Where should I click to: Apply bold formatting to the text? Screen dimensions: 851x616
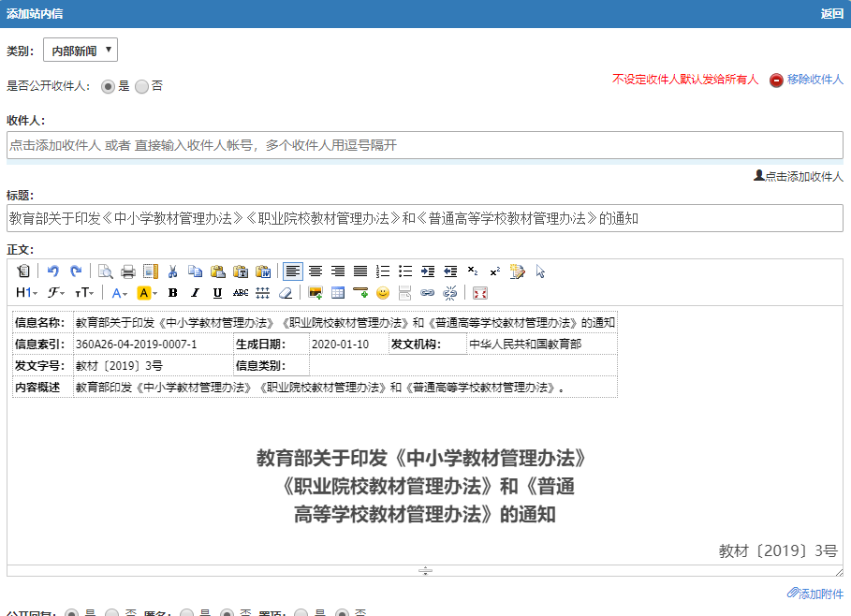click(x=171, y=293)
